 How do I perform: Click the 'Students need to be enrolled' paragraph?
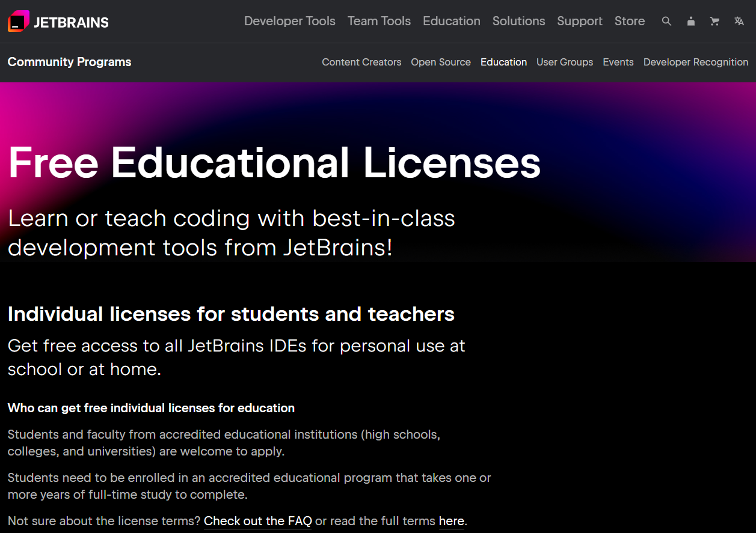249,486
